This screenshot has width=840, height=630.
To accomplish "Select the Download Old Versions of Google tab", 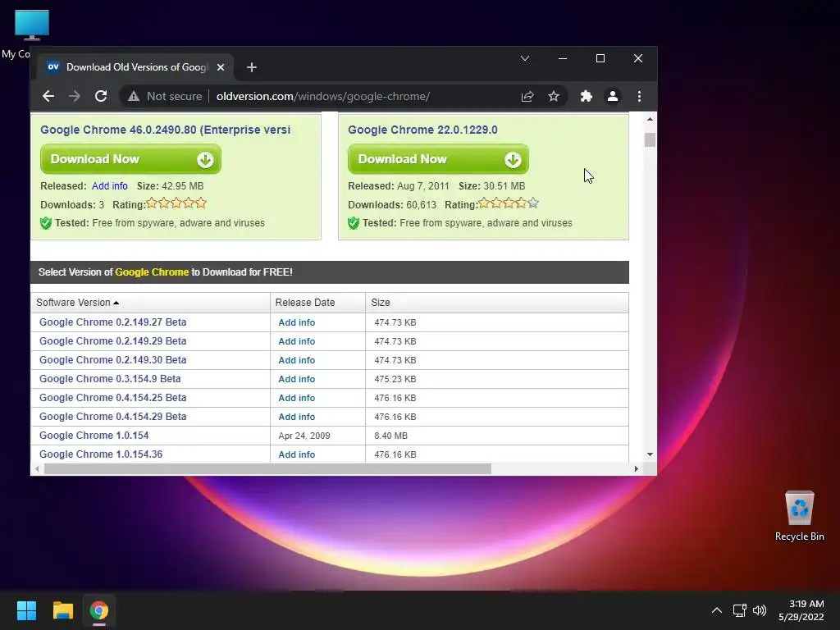I will pyautogui.click(x=136, y=67).
